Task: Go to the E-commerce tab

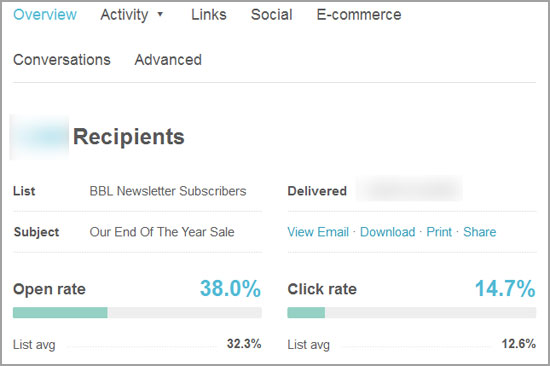Action: [359, 15]
